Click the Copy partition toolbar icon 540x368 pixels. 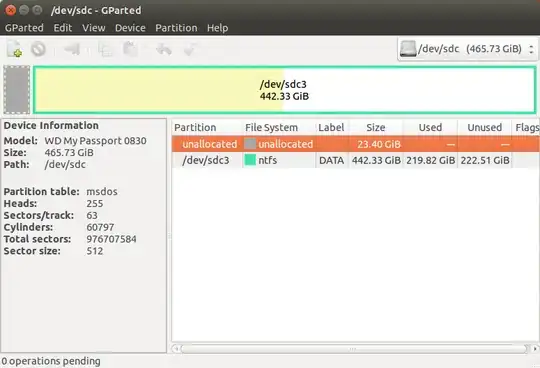pos(105,49)
